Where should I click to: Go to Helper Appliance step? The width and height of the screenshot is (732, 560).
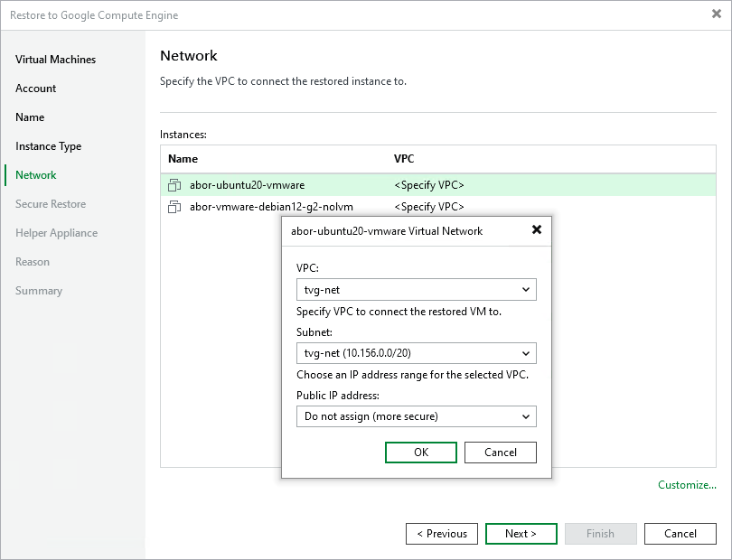point(57,233)
